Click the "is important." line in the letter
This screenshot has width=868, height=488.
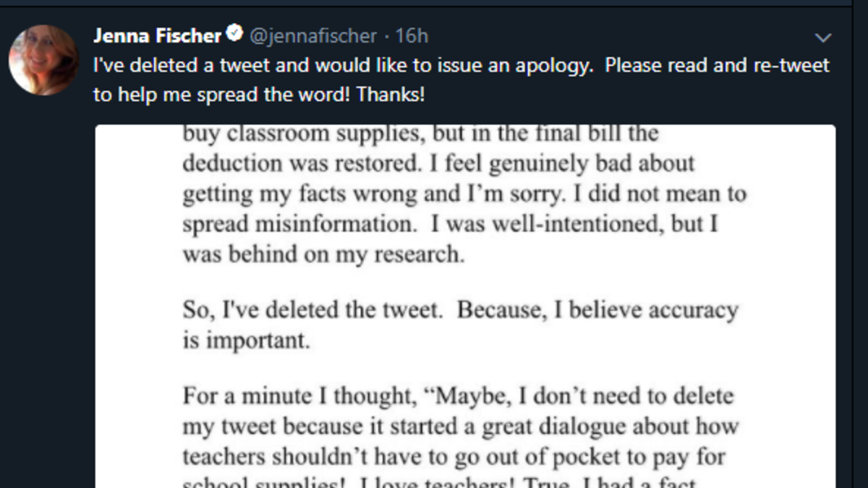(x=246, y=341)
